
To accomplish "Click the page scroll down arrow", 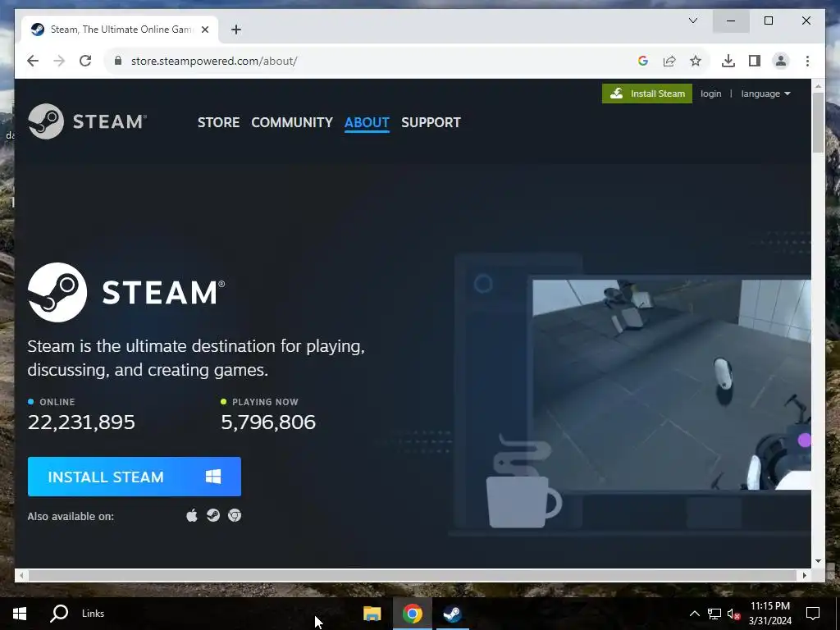I will (818, 561).
